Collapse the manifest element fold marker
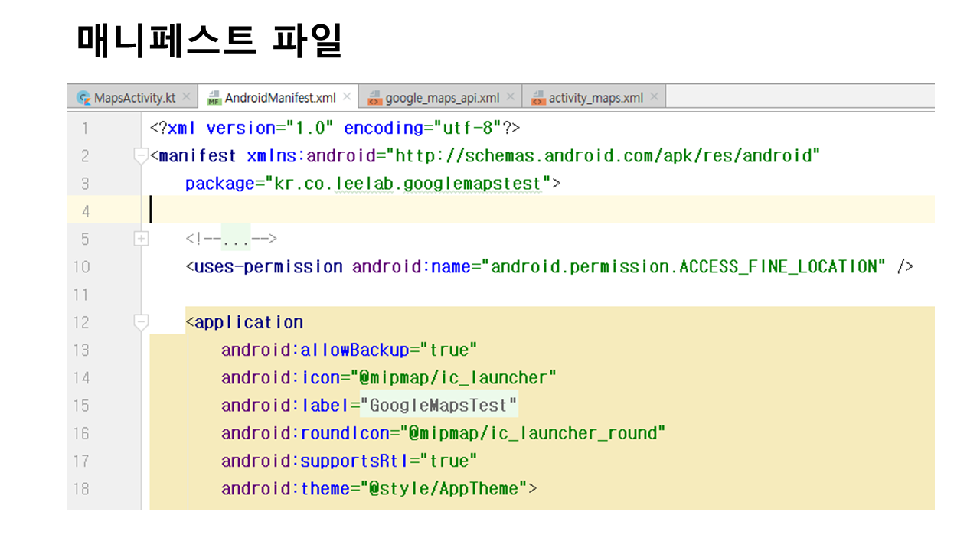980x551 pixels. pos(141,156)
